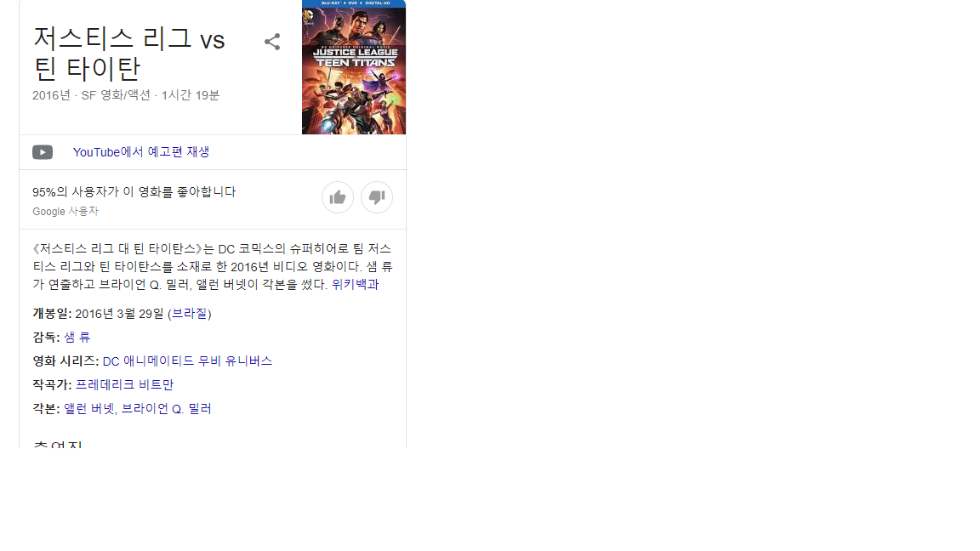The width and height of the screenshot is (980, 551).
Task: Click the thumbs up like button
Action: 338,197
